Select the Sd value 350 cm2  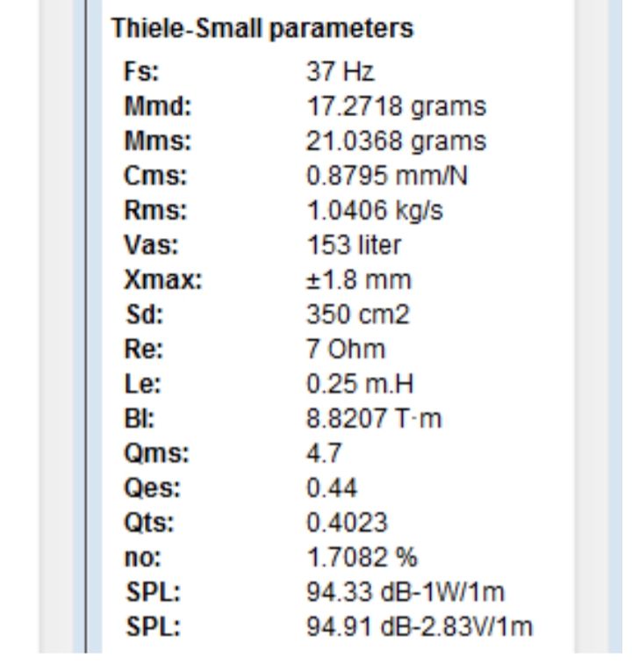pyautogui.click(x=358, y=314)
